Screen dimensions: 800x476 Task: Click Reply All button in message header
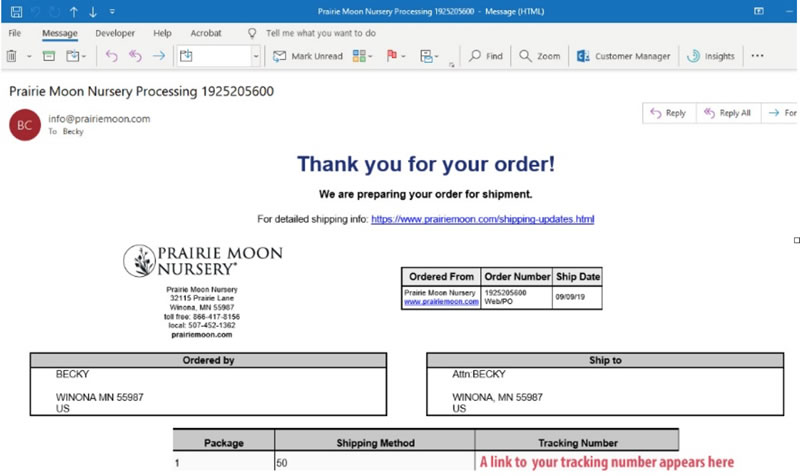(x=727, y=113)
